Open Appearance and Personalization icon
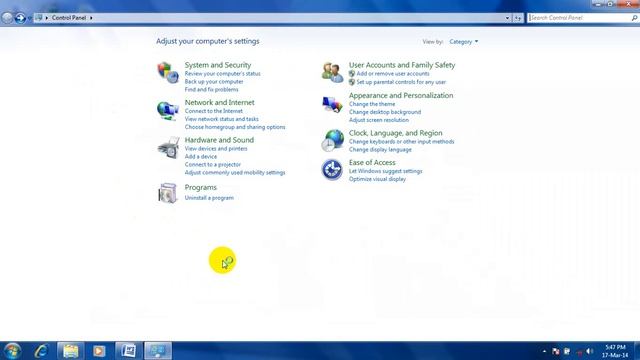 pos(332,104)
